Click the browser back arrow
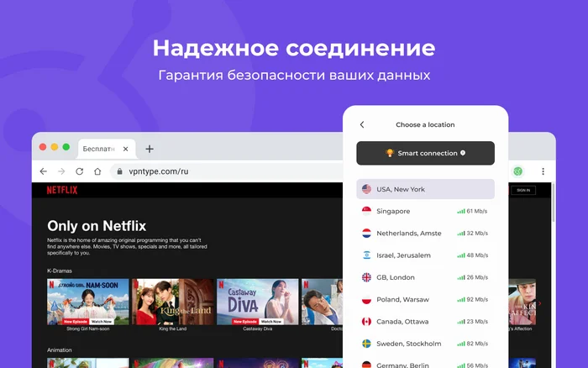The width and height of the screenshot is (588, 368). click(44, 171)
